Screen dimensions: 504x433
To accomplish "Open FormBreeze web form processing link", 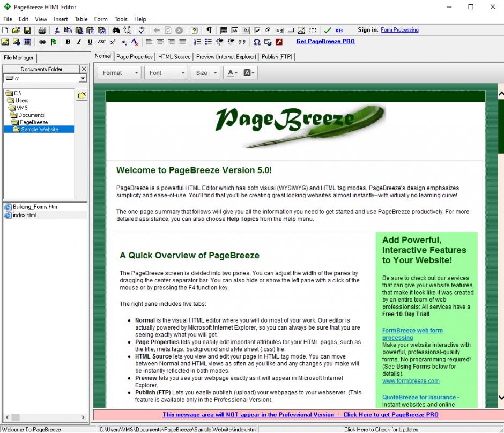I will click(x=412, y=334).
